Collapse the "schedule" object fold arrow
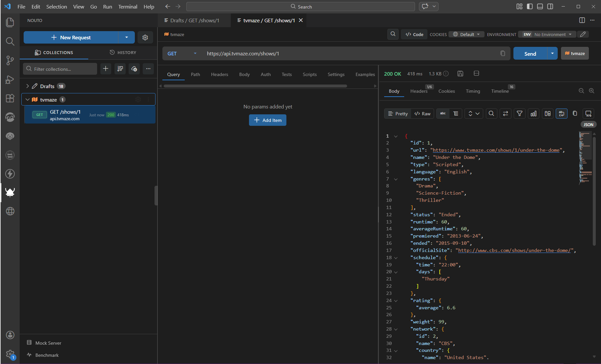This screenshot has height=364, width=601. (396, 258)
